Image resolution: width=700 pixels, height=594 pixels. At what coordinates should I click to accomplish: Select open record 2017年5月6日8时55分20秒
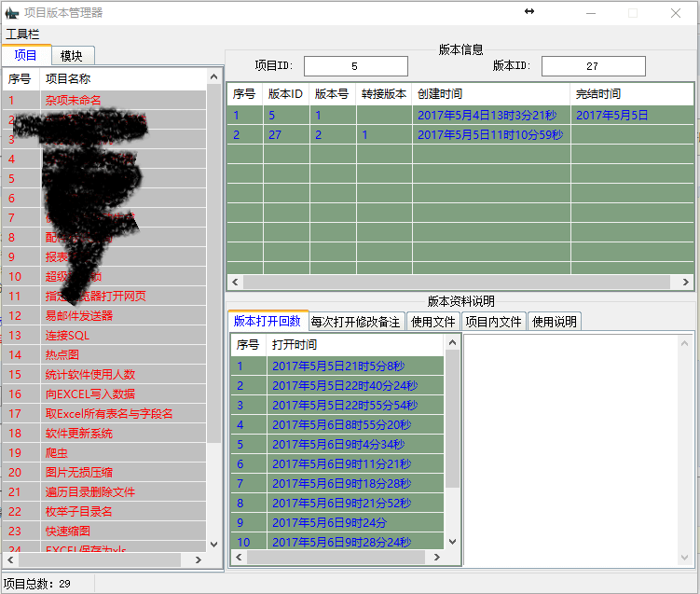pyautogui.click(x=341, y=425)
